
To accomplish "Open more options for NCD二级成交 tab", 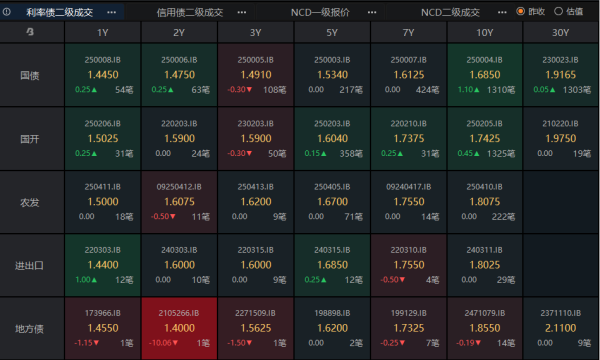I will [502, 12].
